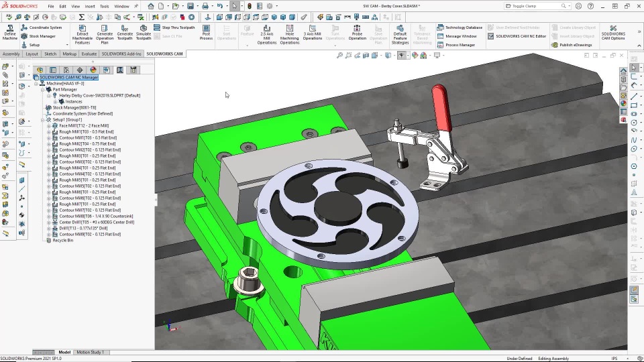Open the File menu
This screenshot has width=644, height=362.
click(51, 7)
